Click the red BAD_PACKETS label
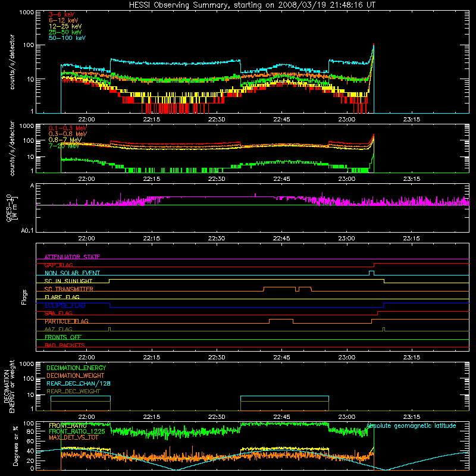Image resolution: width=476 pixels, height=476 pixels. [x=65, y=345]
